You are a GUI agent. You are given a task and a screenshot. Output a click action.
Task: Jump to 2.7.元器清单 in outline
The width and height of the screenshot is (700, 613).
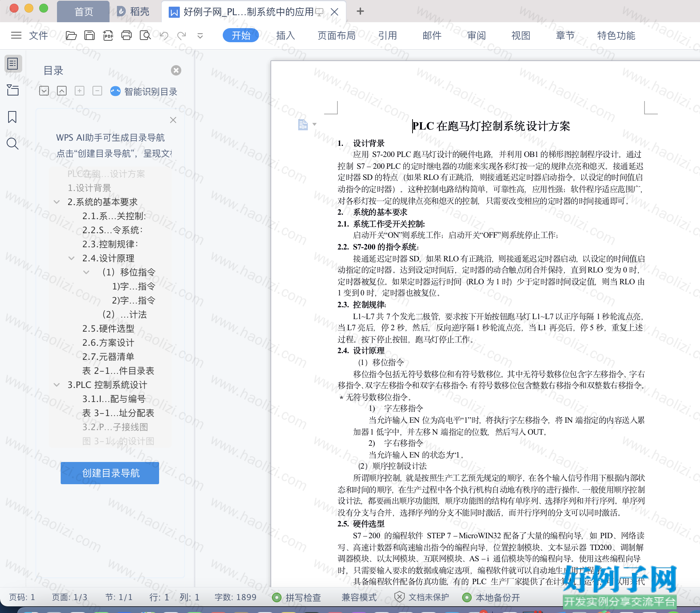click(x=108, y=356)
